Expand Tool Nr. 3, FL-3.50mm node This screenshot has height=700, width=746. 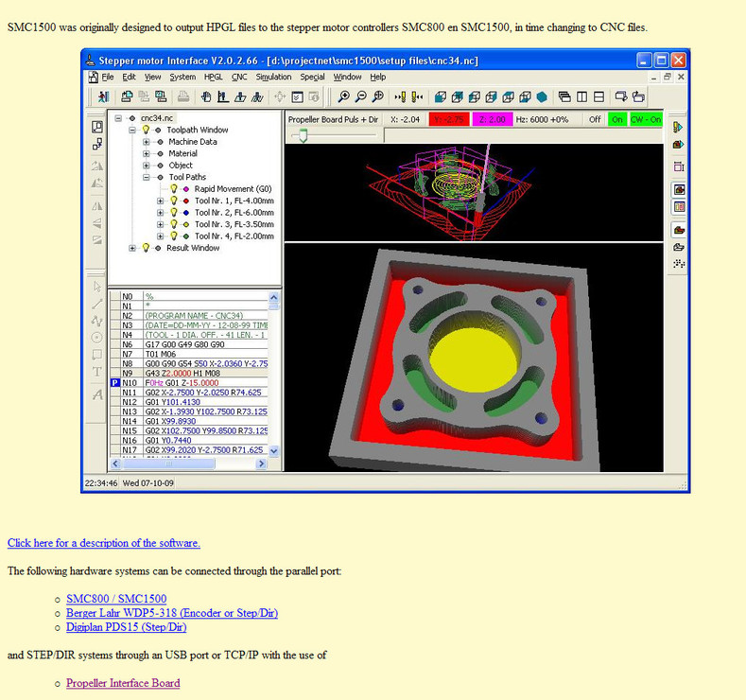[x=161, y=224]
